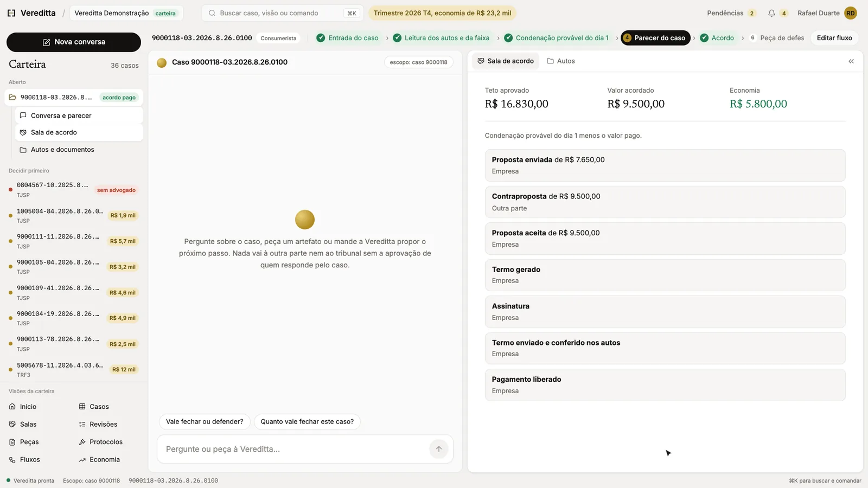Select the Peça de defesa step
The image size is (868, 488).
click(x=777, y=38)
